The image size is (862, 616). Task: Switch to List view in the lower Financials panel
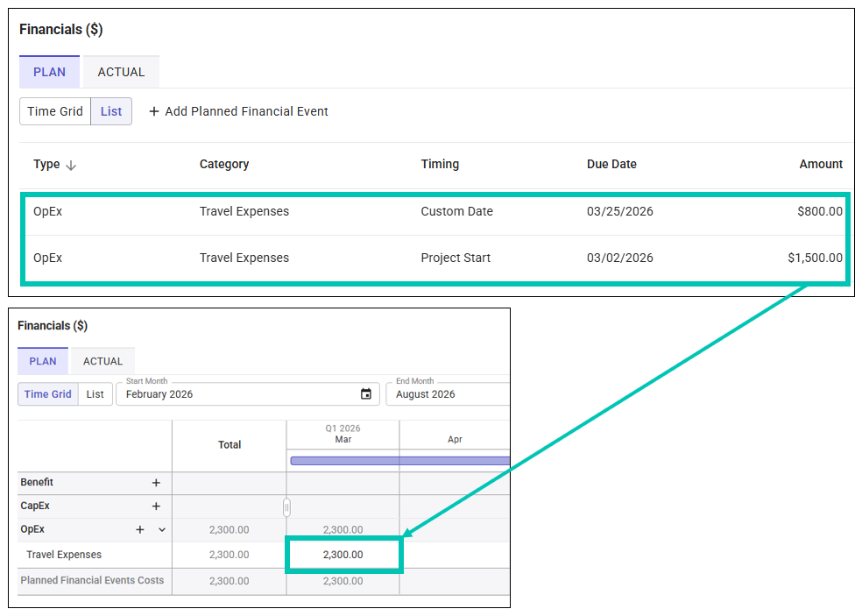tap(95, 394)
